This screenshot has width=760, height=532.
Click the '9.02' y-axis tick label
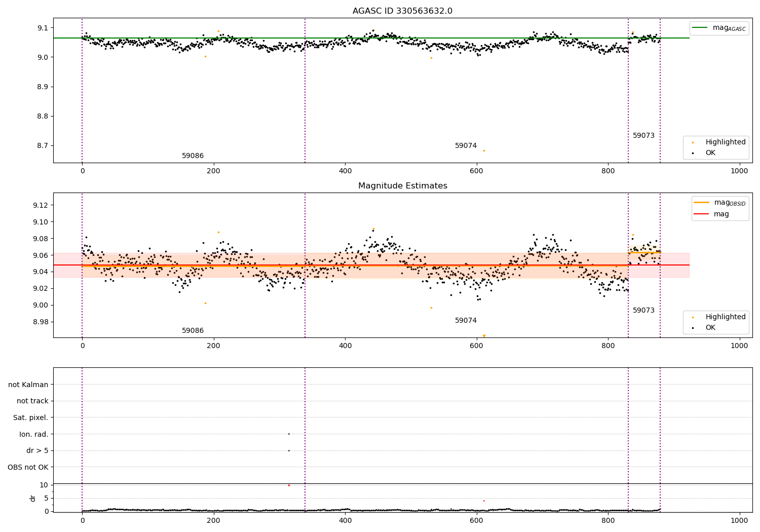pyautogui.click(x=41, y=288)
